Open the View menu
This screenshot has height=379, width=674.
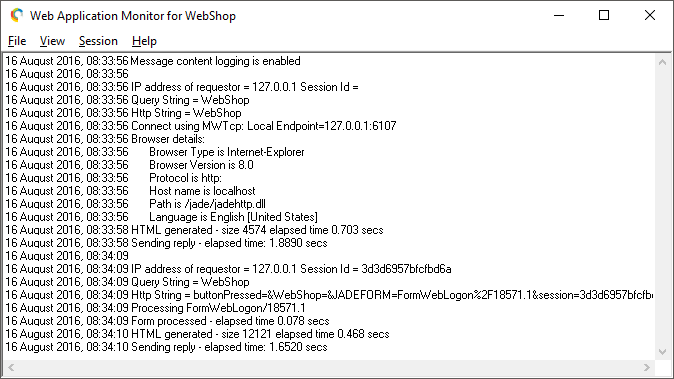52,41
